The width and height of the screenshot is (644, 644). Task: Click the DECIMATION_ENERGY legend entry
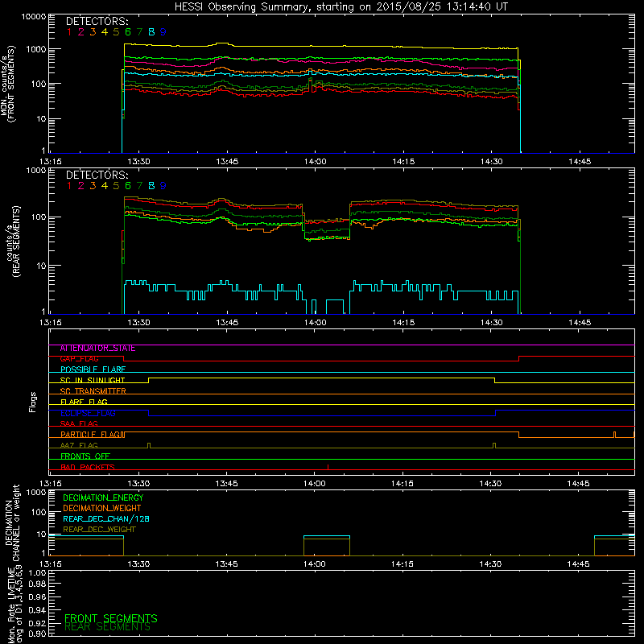(x=103, y=497)
